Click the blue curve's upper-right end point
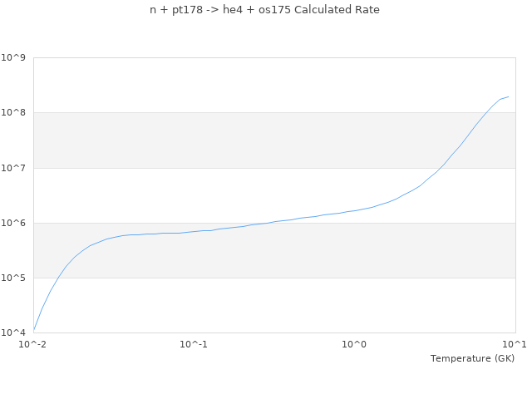The height and width of the screenshot is (399, 532). coord(508,96)
